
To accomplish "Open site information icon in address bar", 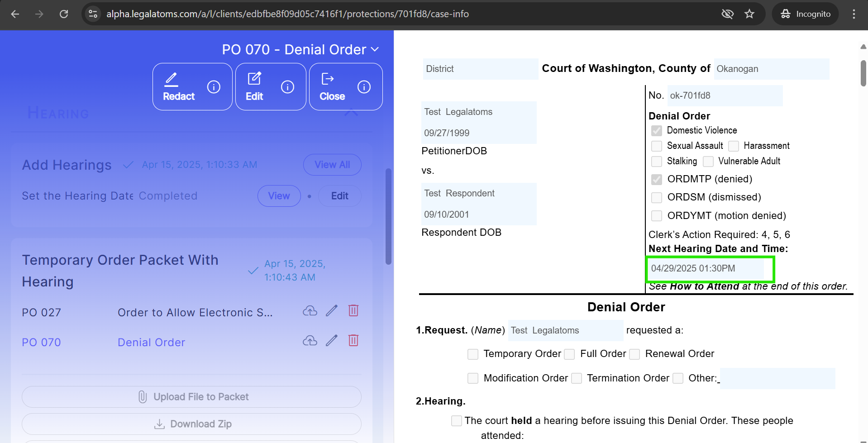I will click(93, 14).
